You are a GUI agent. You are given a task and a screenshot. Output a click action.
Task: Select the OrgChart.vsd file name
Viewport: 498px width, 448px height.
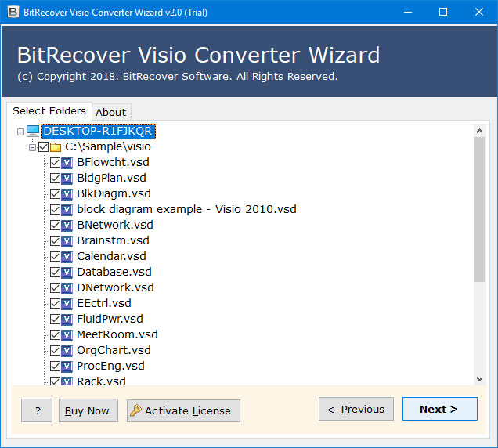tap(114, 350)
